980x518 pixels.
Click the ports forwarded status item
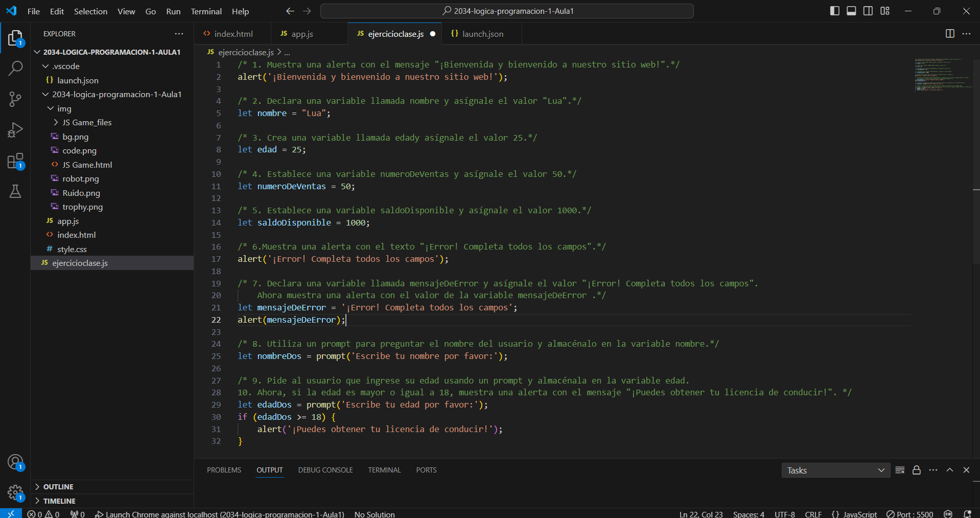78,514
